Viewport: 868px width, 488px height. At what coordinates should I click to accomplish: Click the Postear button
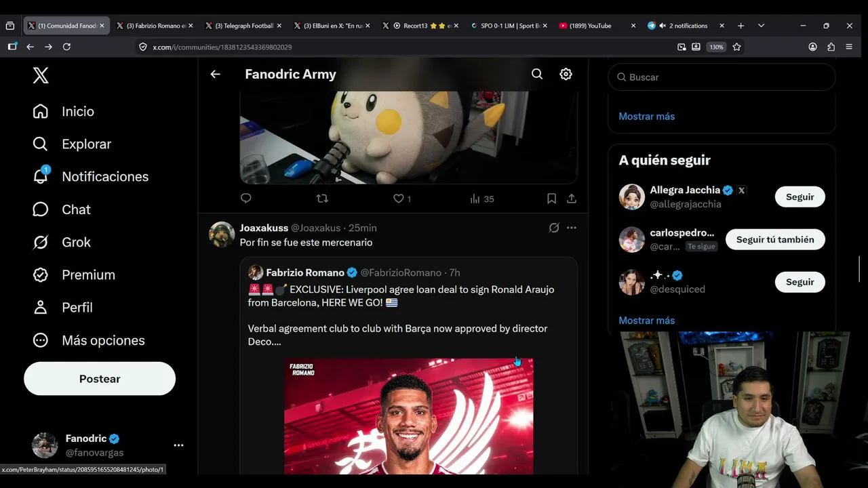100,379
